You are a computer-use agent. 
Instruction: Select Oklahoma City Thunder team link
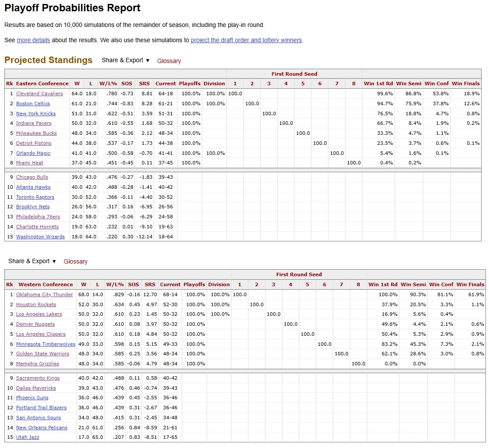(x=44, y=294)
